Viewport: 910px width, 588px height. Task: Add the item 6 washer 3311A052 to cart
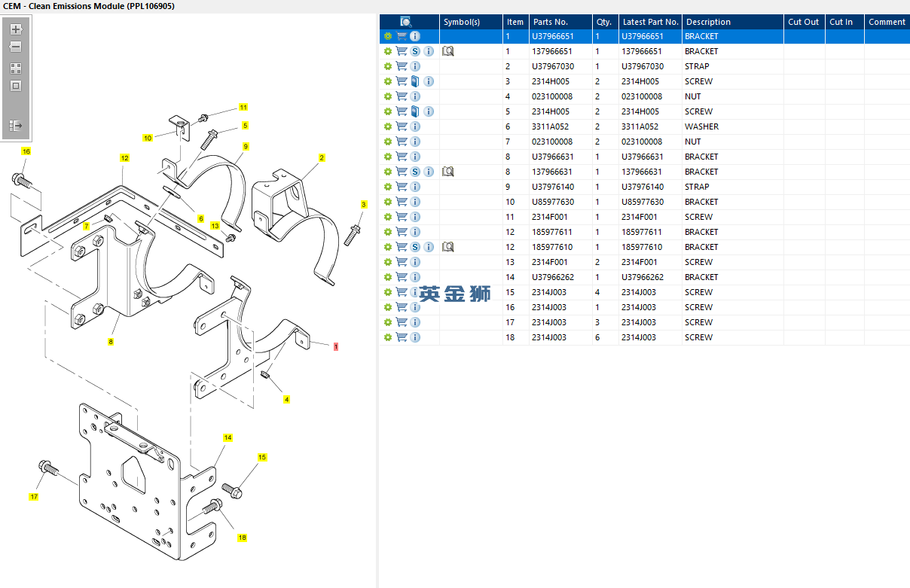[x=402, y=126]
